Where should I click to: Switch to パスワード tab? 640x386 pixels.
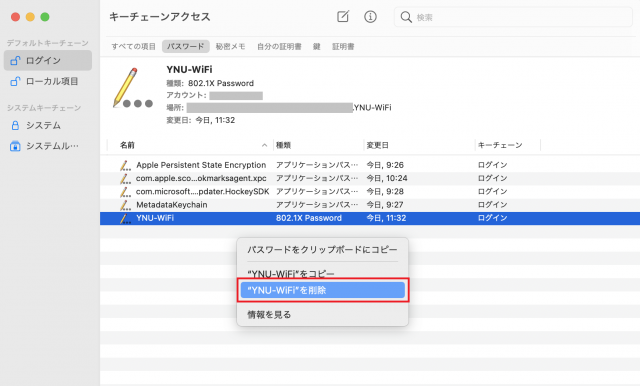pyautogui.click(x=186, y=47)
